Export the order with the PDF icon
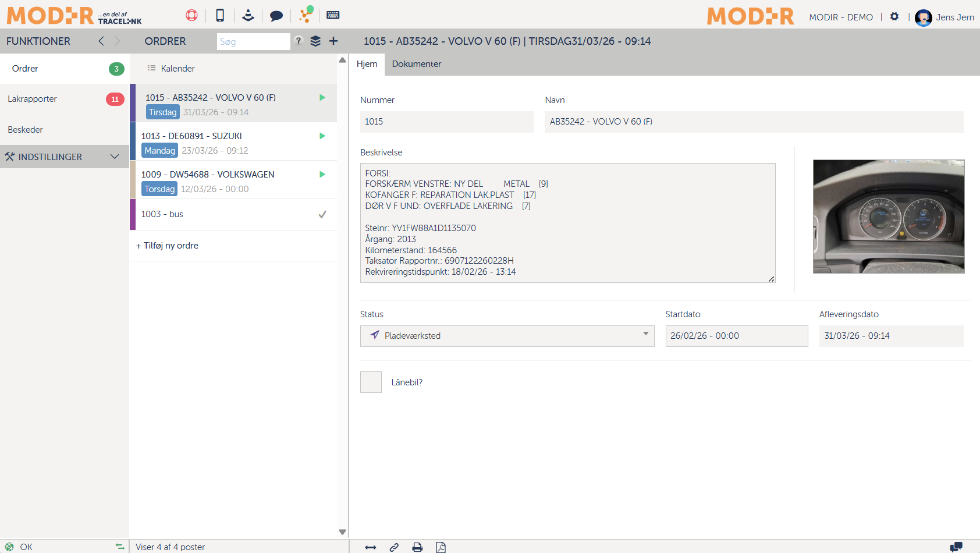This screenshot has height=553, width=980. coord(441,547)
